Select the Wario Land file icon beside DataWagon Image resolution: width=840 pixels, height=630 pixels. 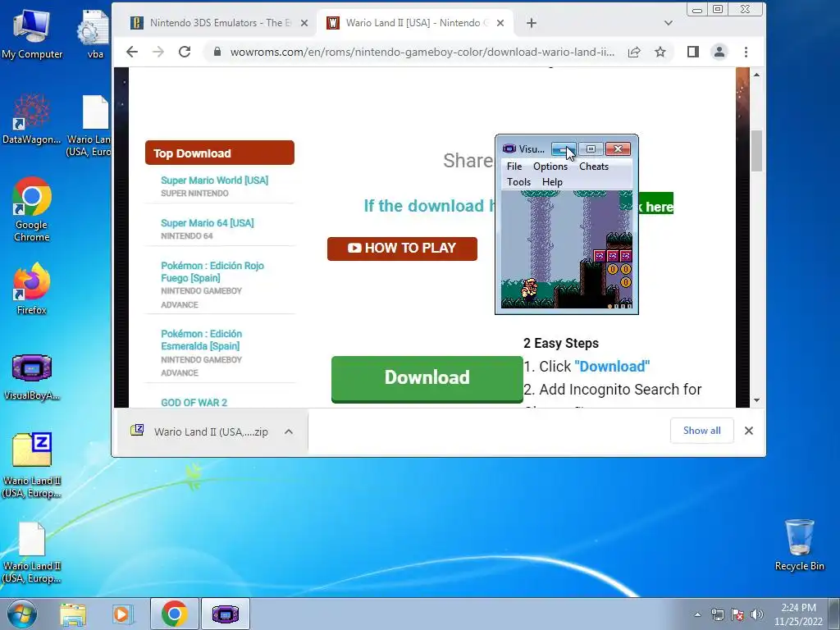(x=92, y=126)
